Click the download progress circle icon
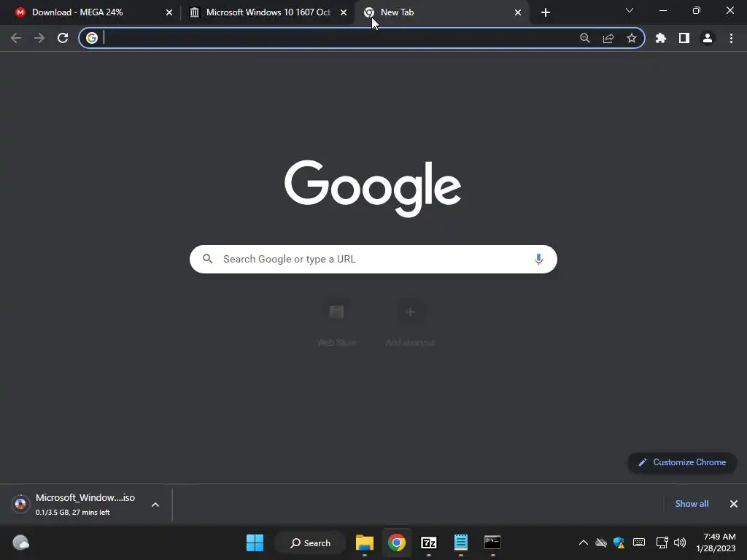The width and height of the screenshot is (747, 560). coord(20,504)
